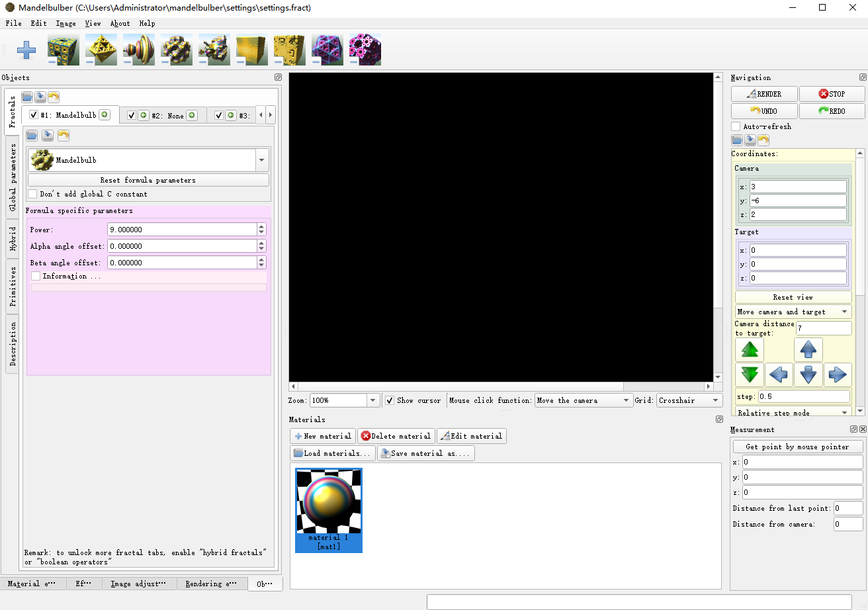Load the yellow box with holes preset
The height and width of the screenshot is (610, 868).
point(289,50)
